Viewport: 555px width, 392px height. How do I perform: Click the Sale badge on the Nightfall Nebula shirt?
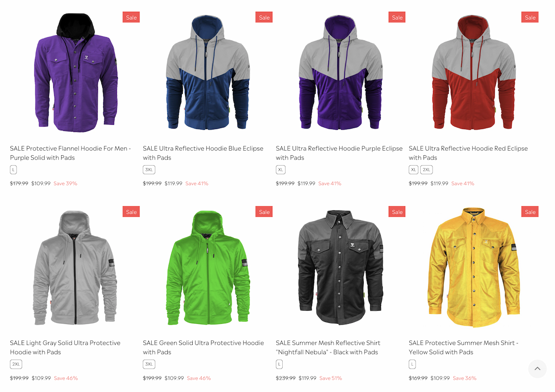click(397, 212)
